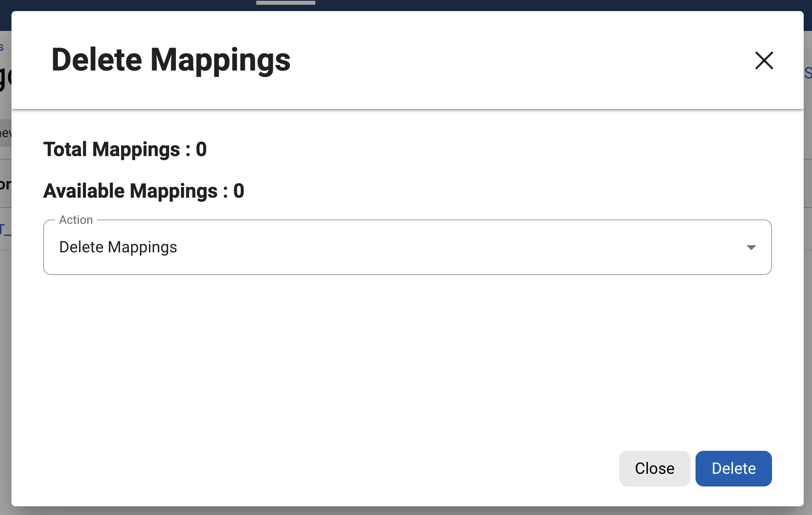Click the small Action field label
Image resolution: width=812 pixels, height=515 pixels.
click(76, 220)
